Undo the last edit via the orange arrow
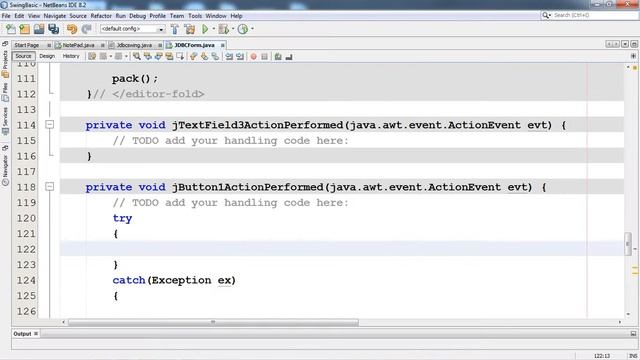Viewport: 640px width, 360px height. pyautogui.click(x=72, y=29)
